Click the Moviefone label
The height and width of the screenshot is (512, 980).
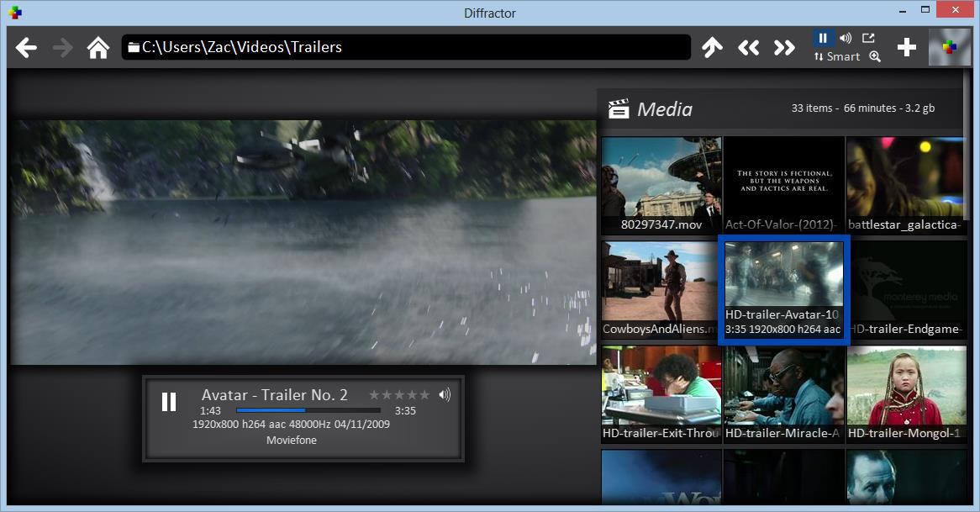coord(292,440)
